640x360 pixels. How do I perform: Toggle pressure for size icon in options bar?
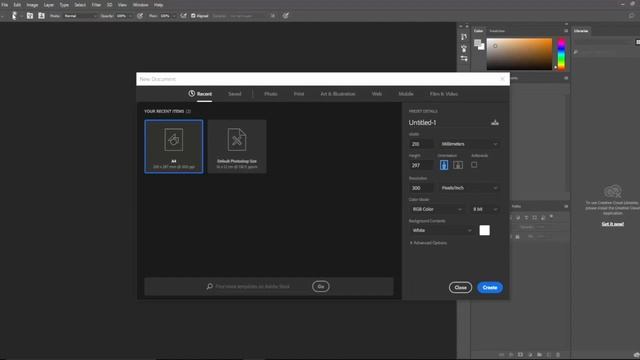pos(285,16)
